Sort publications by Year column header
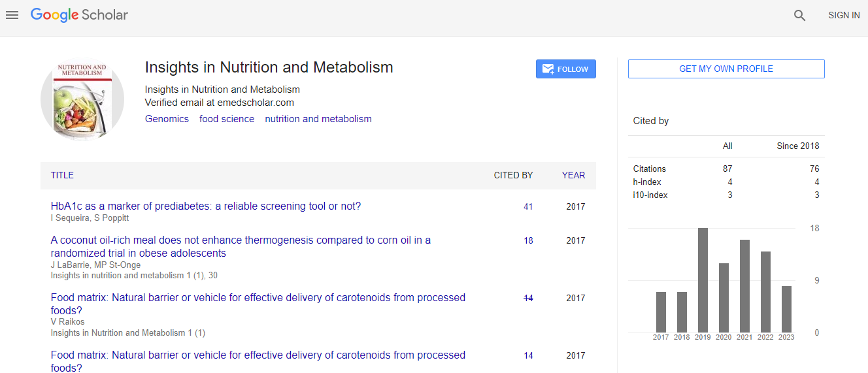 pos(573,175)
